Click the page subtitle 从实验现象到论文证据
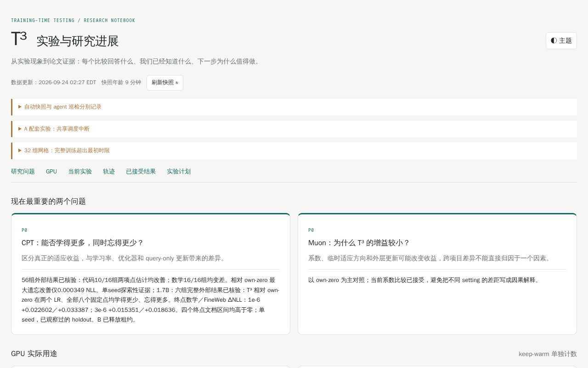Viewport: 588px width, 368px height. pos(136,61)
